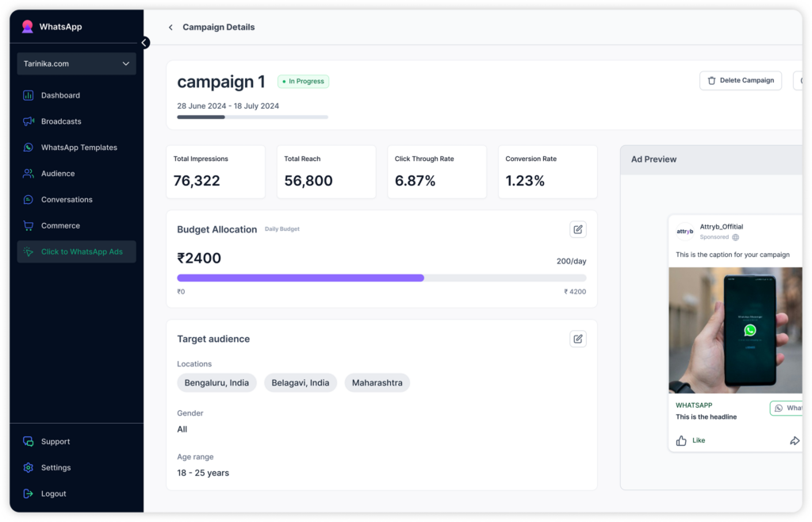Click the Settings gear icon
This screenshot has height=522, width=812.
click(29, 467)
